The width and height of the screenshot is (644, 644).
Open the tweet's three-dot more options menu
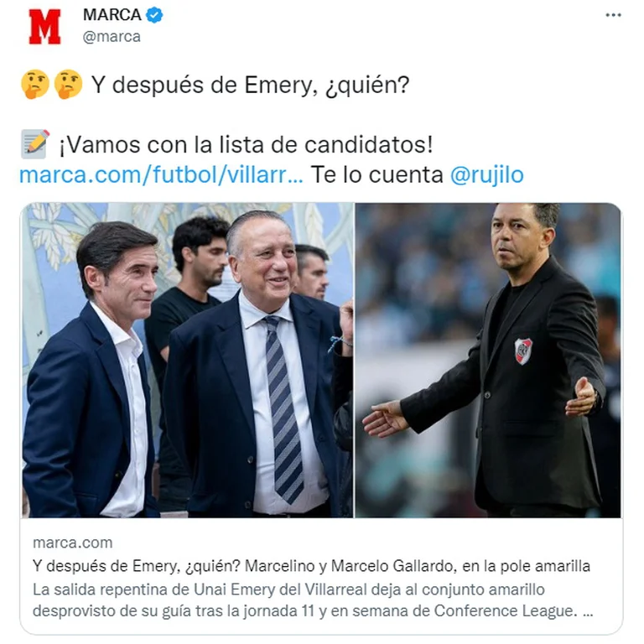(613, 15)
